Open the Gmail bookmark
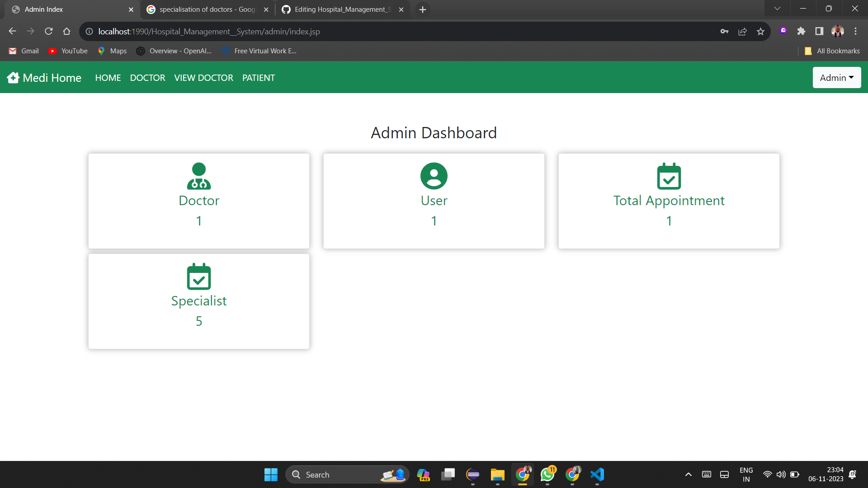The width and height of the screenshot is (868, 488). pyautogui.click(x=23, y=51)
